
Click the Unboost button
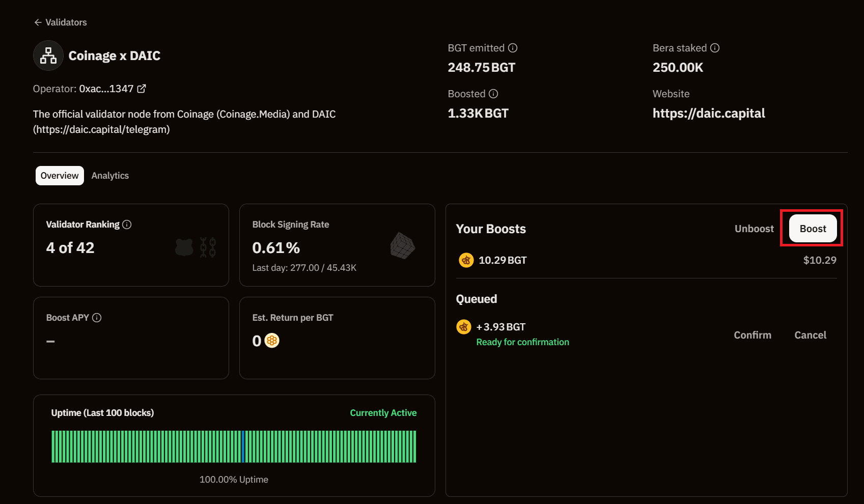tap(754, 229)
